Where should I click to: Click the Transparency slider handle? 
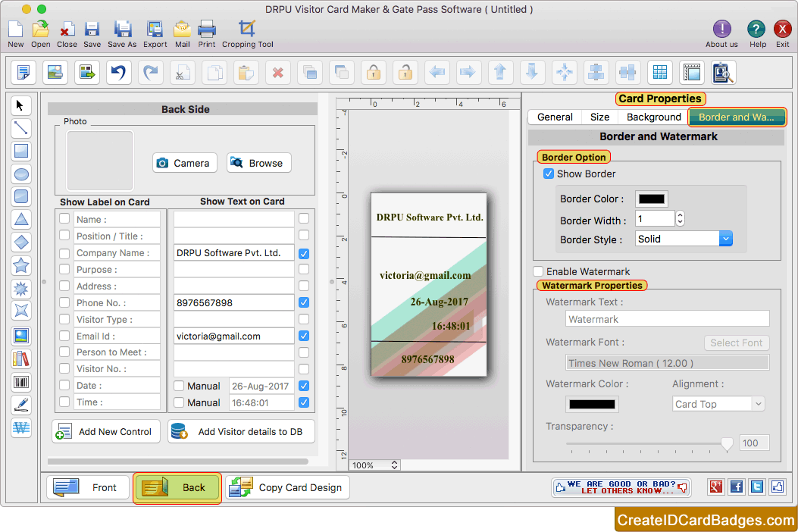727,444
